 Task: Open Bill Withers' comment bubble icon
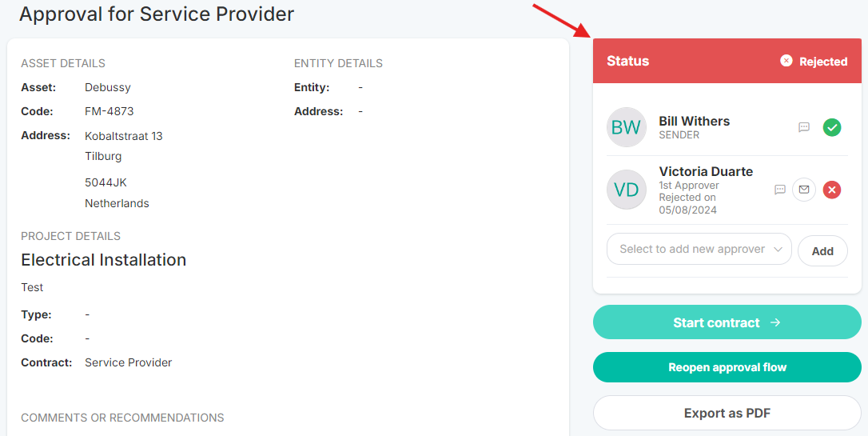click(x=804, y=127)
